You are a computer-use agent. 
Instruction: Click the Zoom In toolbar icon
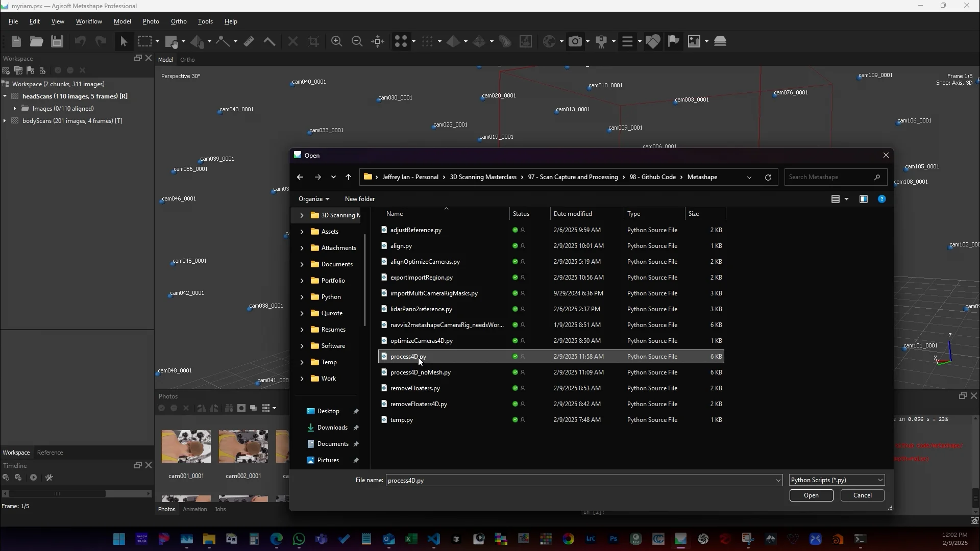[336, 41]
